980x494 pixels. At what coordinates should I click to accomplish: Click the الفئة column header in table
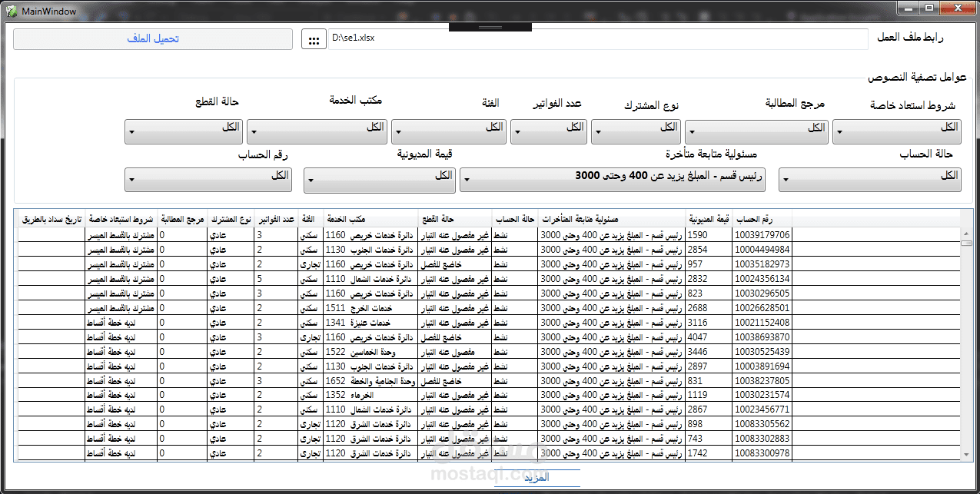[311, 218]
